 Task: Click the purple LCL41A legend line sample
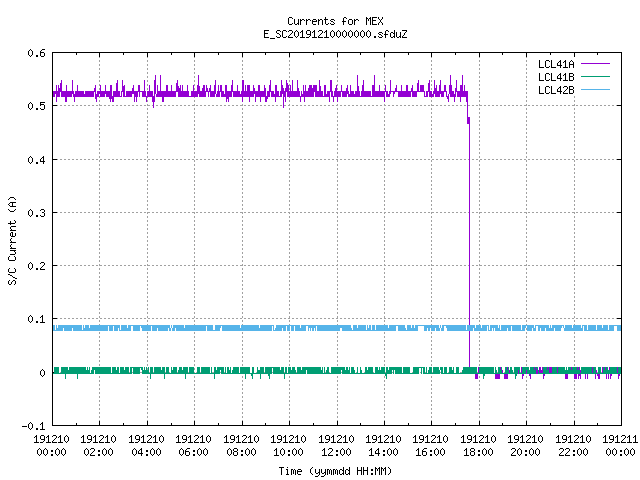point(596,64)
